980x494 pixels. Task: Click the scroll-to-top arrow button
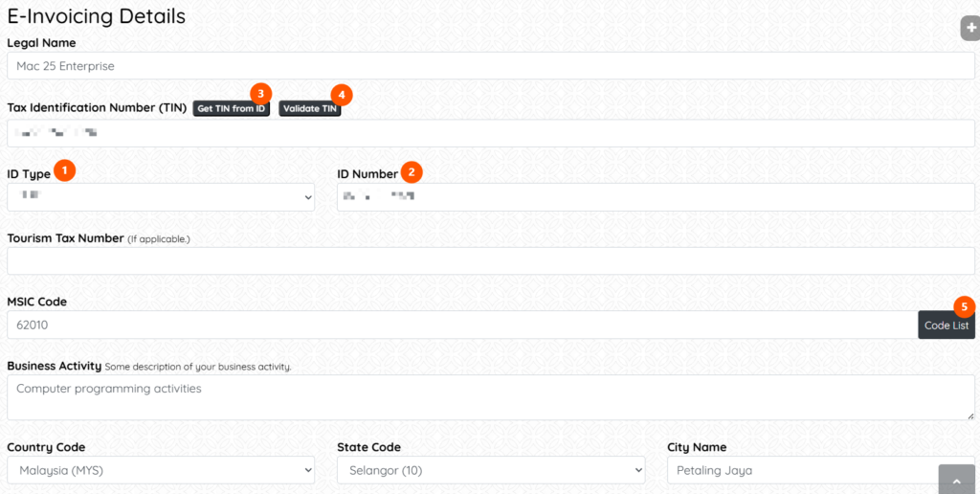click(x=956, y=481)
